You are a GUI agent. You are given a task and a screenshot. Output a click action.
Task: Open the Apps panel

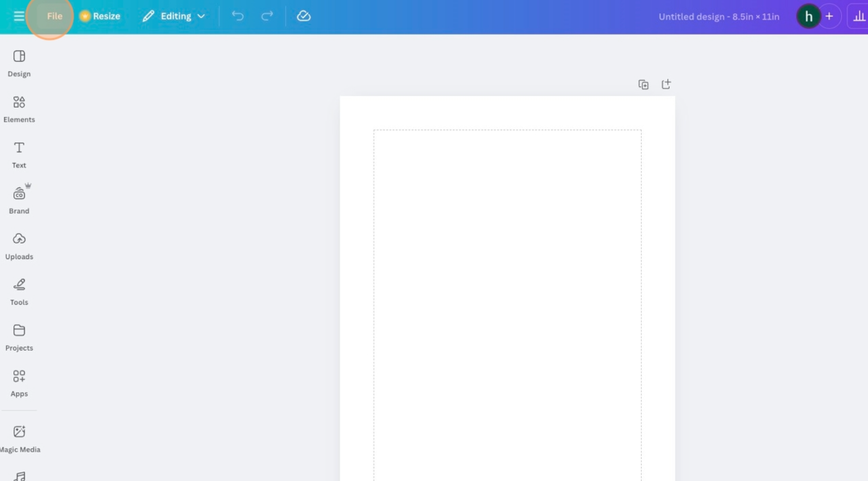tap(19, 382)
